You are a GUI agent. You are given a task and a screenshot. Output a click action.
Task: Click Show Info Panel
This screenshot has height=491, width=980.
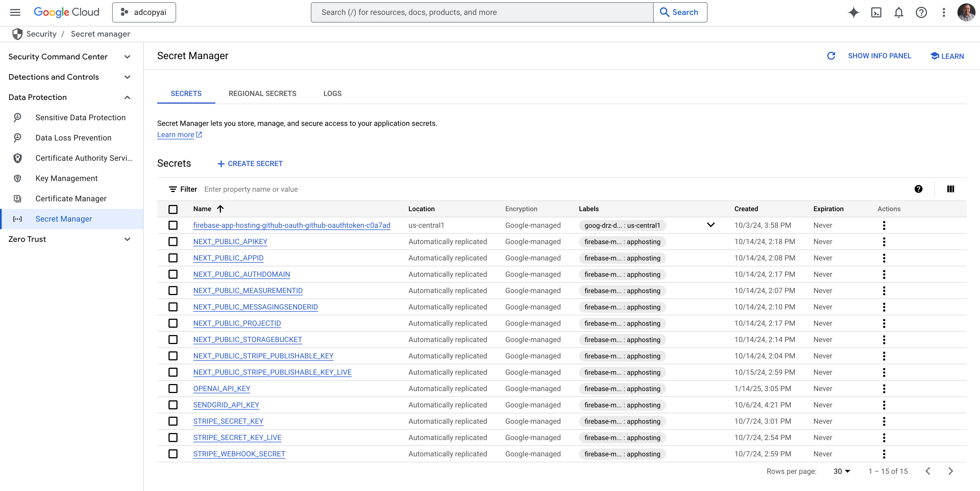tap(879, 56)
